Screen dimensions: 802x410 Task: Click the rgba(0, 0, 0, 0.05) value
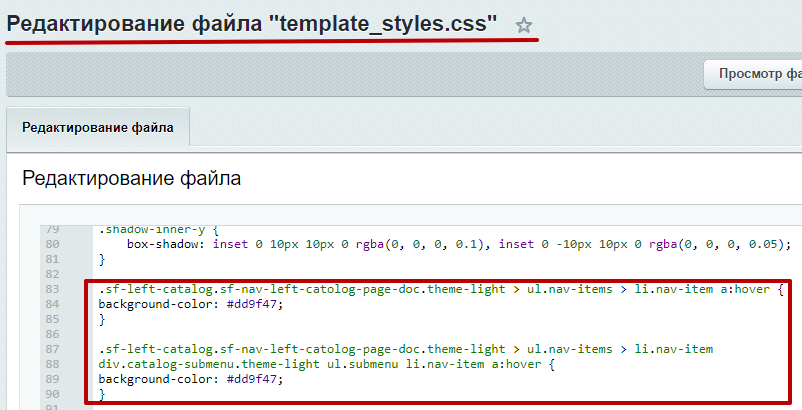pyautogui.click(x=718, y=244)
